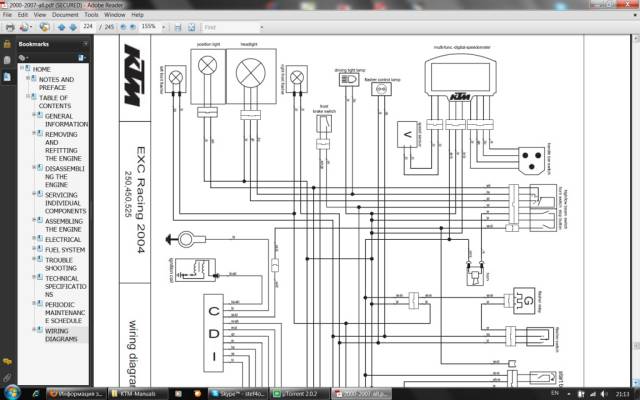
Task: Open the Pages thumbnails panel icon
Action: coord(7,60)
